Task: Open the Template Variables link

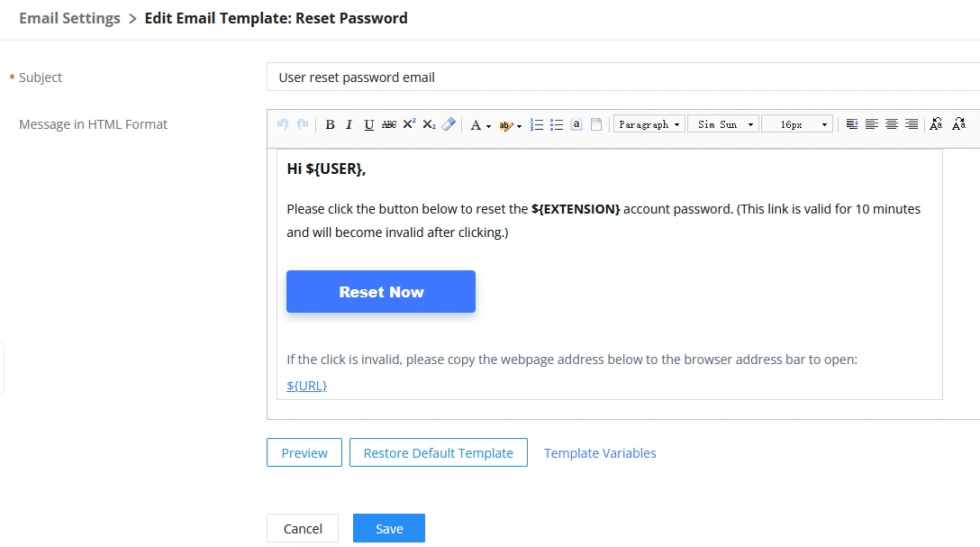Action: coord(600,452)
